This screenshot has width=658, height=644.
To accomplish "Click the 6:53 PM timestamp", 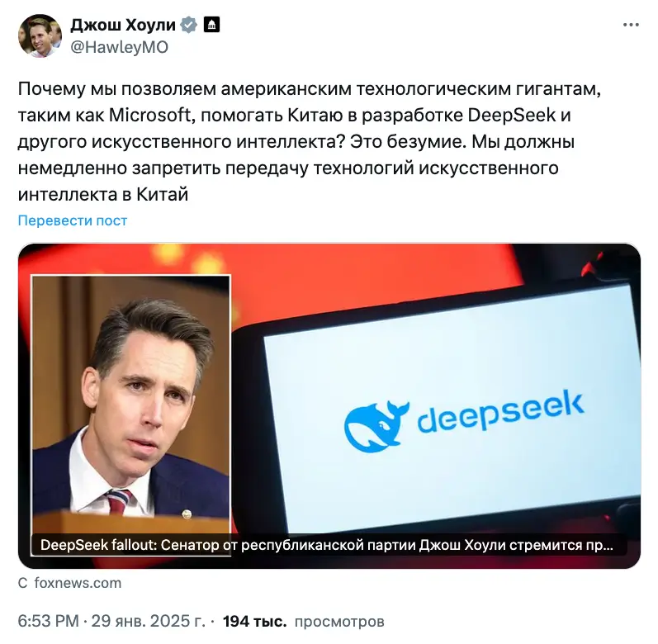I will (48, 621).
